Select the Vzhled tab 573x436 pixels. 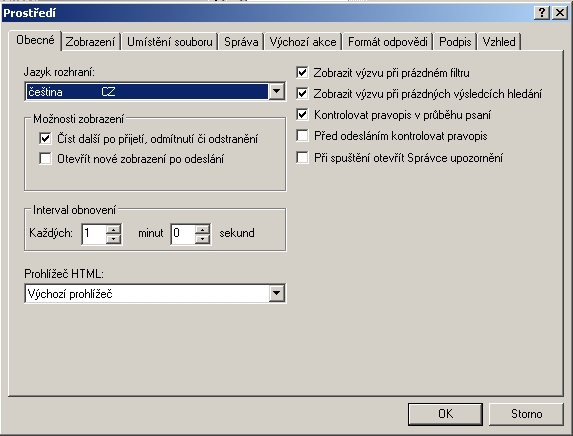[499, 42]
